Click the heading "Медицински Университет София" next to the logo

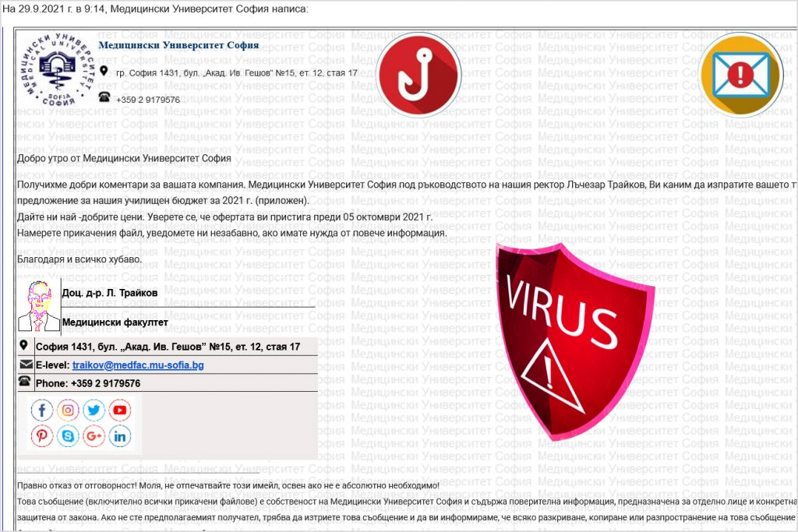pyautogui.click(x=178, y=45)
